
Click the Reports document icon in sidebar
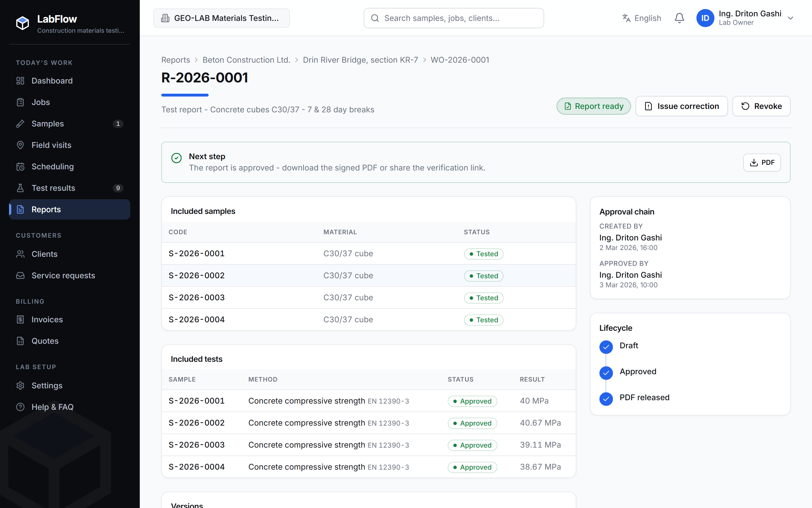point(21,210)
